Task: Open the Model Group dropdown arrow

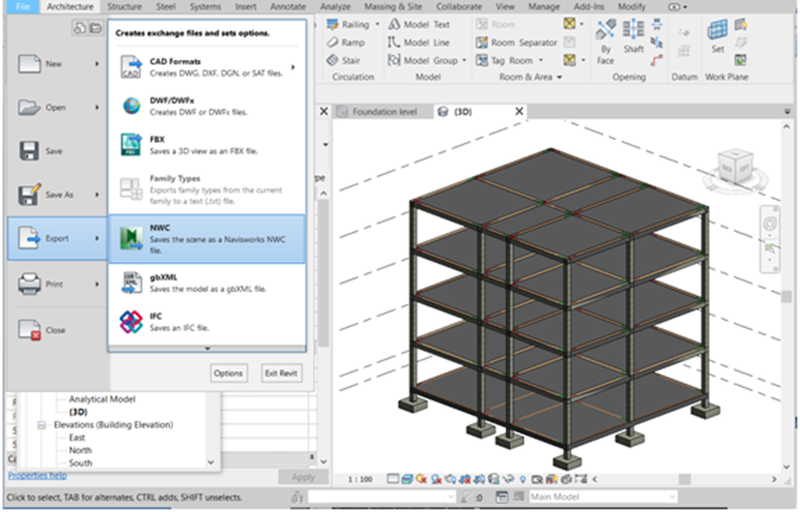Action: point(464,60)
